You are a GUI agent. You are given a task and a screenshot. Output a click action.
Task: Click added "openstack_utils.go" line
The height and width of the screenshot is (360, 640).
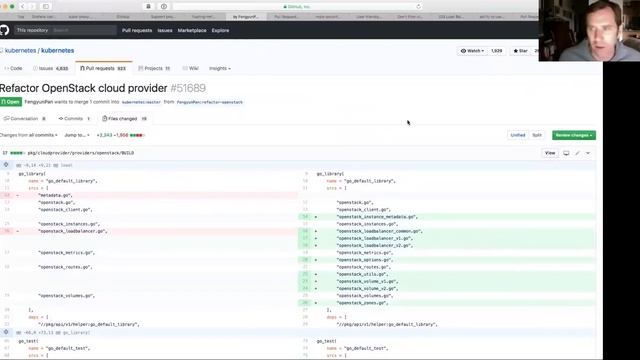pyautogui.click(x=447, y=274)
